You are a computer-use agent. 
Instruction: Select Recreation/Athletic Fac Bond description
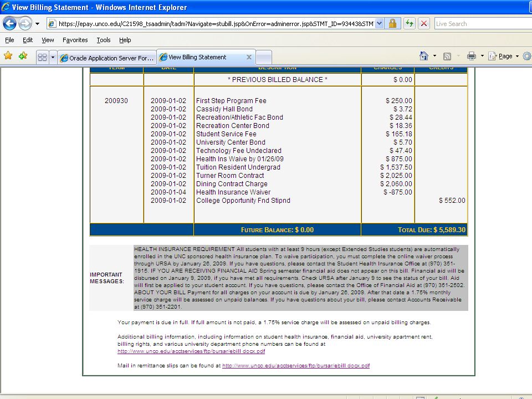(239, 117)
